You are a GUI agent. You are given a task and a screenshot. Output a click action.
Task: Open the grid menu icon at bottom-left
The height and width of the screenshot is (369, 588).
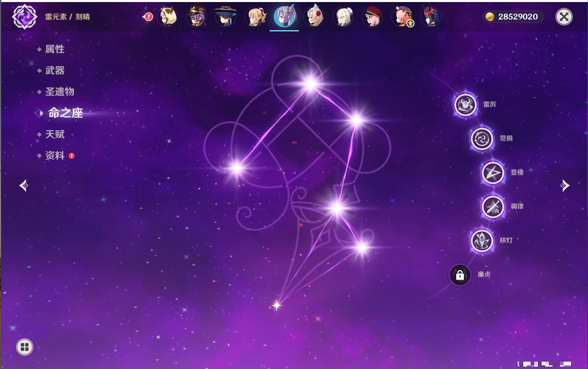(x=24, y=347)
